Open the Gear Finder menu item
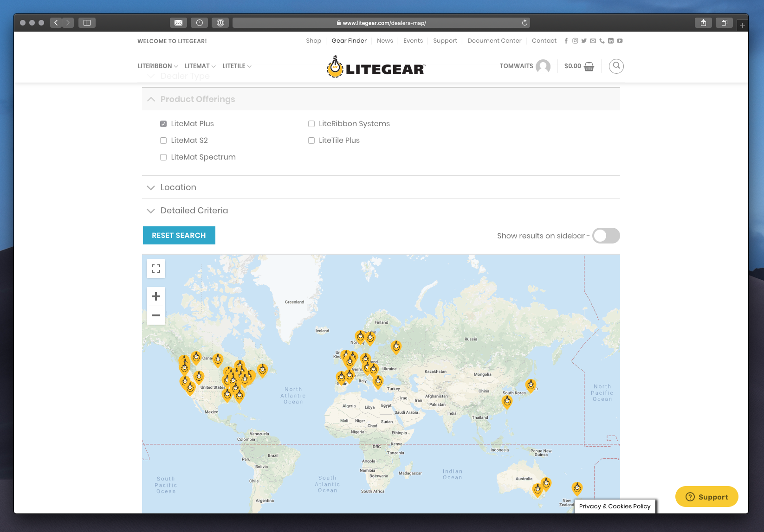This screenshot has height=532, width=764. [x=349, y=41]
